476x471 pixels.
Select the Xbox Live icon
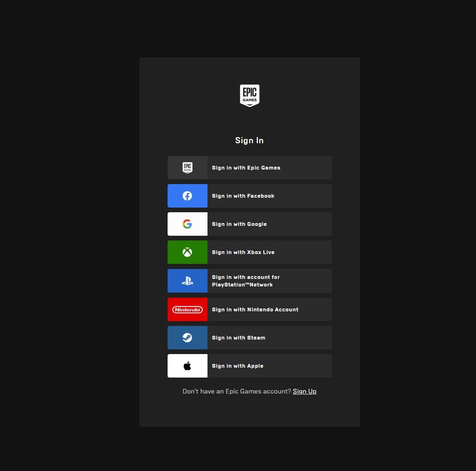[x=187, y=252]
